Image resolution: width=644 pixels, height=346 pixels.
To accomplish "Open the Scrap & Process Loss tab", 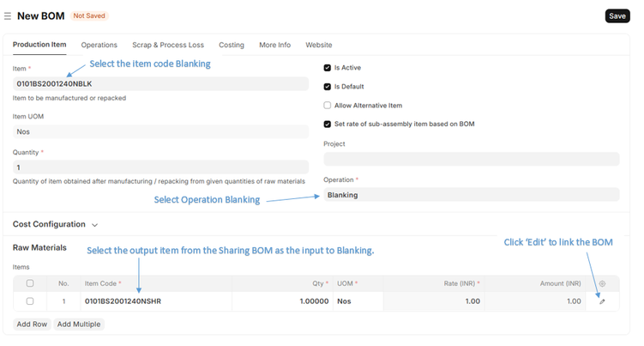I will tap(168, 45).
